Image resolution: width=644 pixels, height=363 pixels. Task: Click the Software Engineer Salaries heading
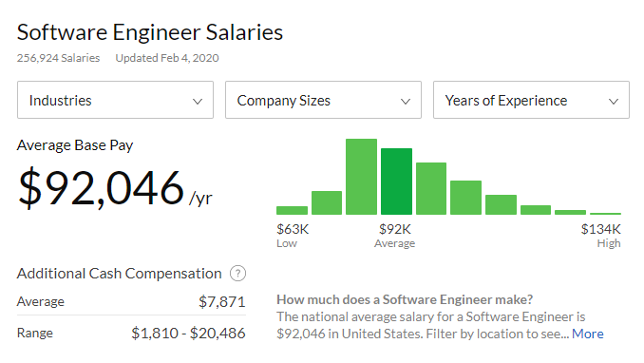(150, 32)
